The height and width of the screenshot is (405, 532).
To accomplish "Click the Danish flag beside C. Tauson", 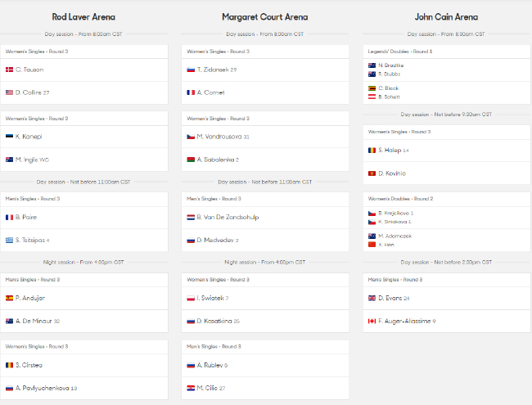I will [10, 70].
